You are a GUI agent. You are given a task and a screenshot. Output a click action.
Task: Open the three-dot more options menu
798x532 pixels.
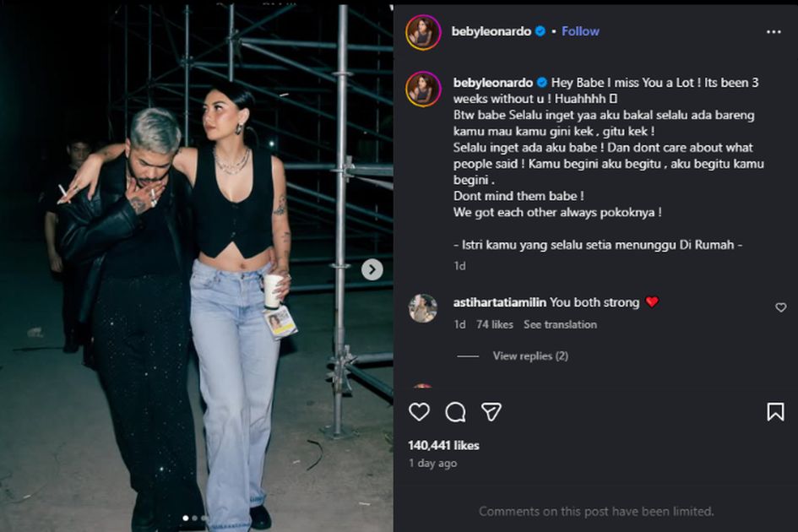(x=774, y=31)
